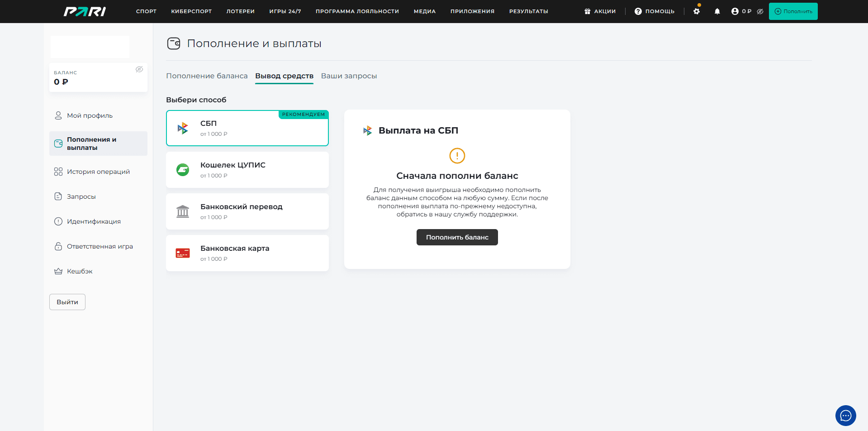The width and height of the screenshot is (868, 431).
Task: Click the document icon beside Запросы
Action: pos(58,196)
